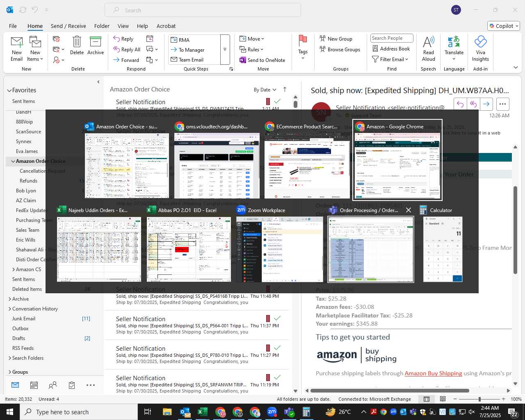Open File Explorer from taskbar

tap(167, 412)
